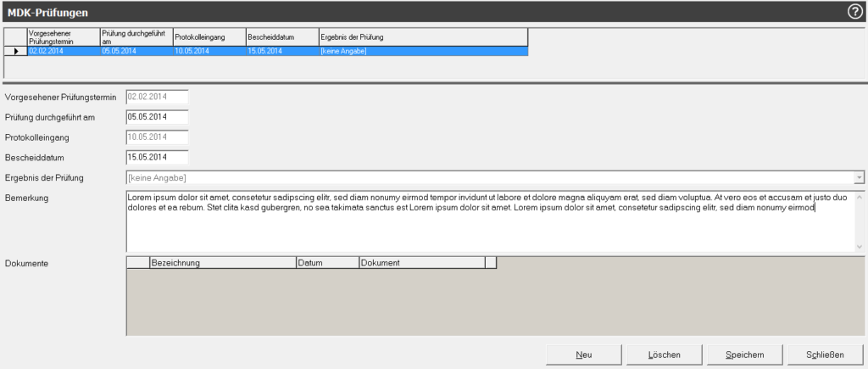Close the dialog via Schließen button

(x=825, y=355)
